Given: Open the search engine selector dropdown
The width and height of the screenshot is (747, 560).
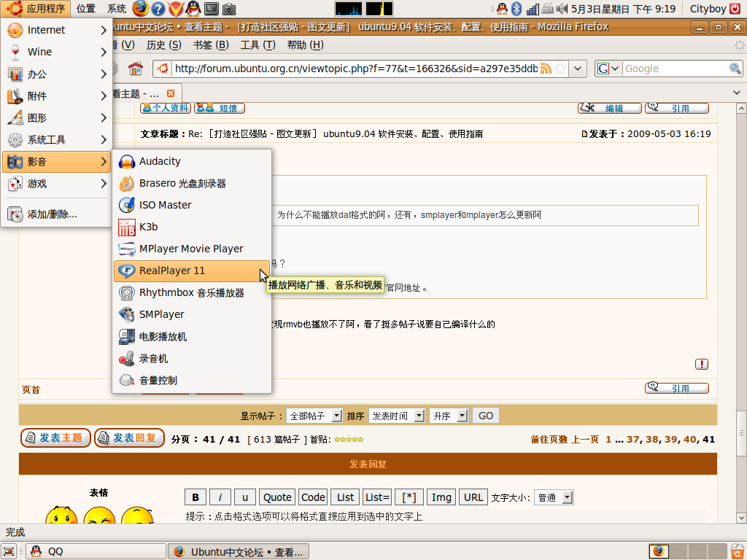Looking at the screenshot, I should pyautogui.click(x=608, y=69).
